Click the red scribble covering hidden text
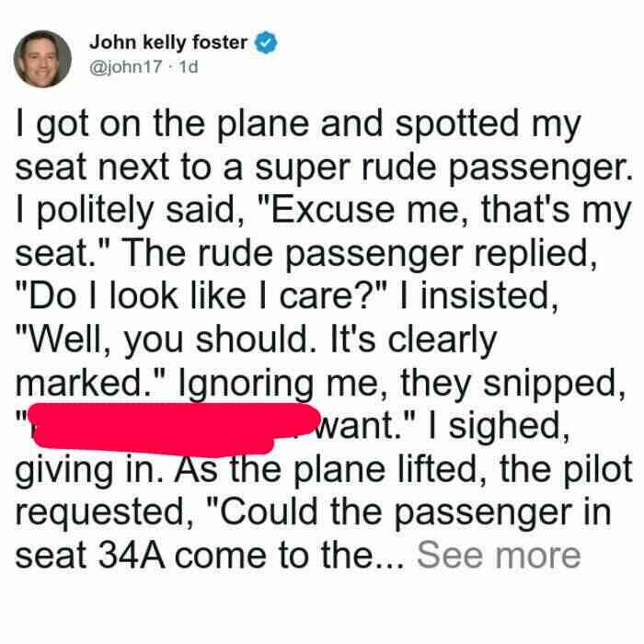 (x=175, y=429)
